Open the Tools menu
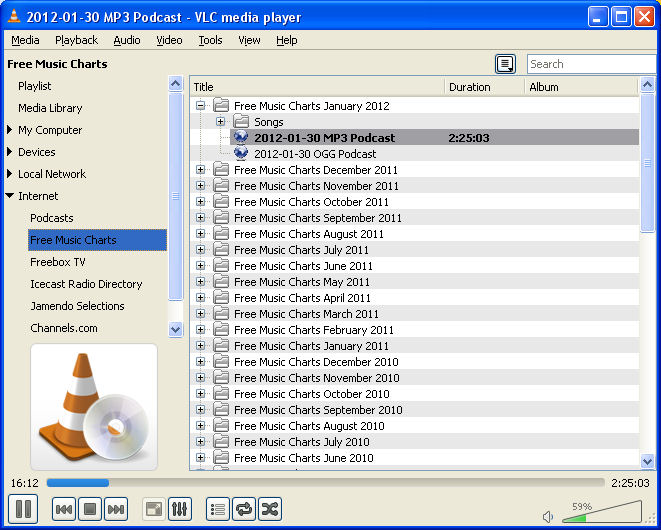Viewport: 661px width, 530px height. pos(210,40)
